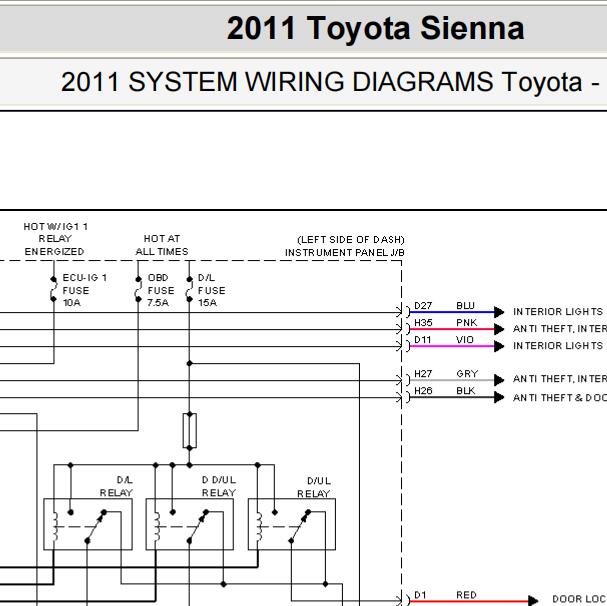Click the GRY wire color label
The image size is (607, 606).
point(467,374)
